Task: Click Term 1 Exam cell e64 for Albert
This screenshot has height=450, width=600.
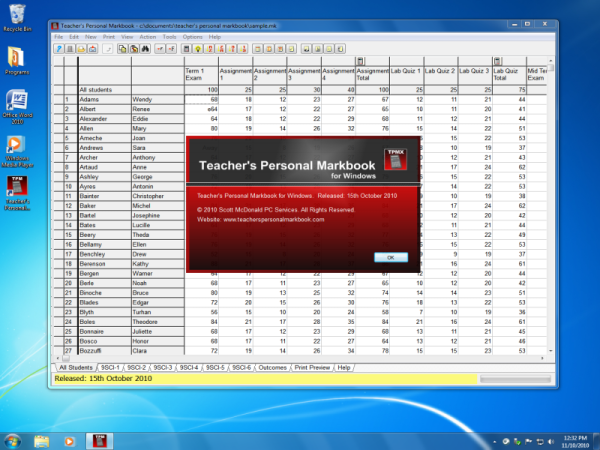Action: pos(201,109)
